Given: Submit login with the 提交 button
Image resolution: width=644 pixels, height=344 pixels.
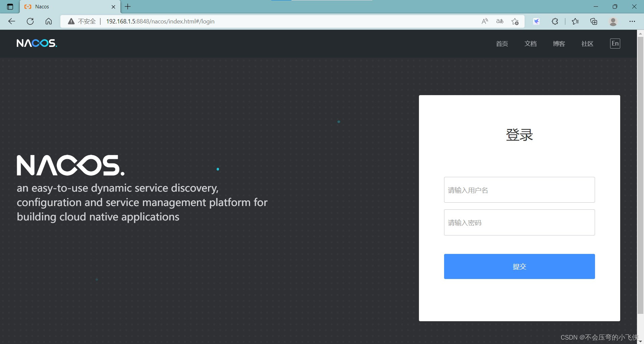Looking at the screenshot, I should click(519, 266).
